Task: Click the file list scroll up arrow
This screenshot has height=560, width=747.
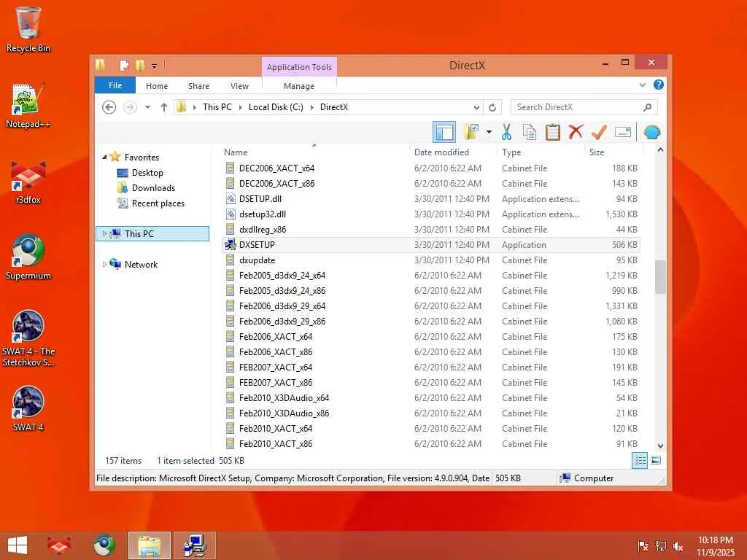Action: [660, 150]
